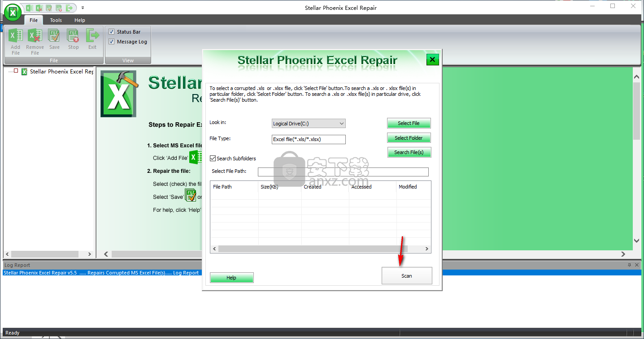
Task: Open the Look in drive dropdown
Action: coord(309,123)
